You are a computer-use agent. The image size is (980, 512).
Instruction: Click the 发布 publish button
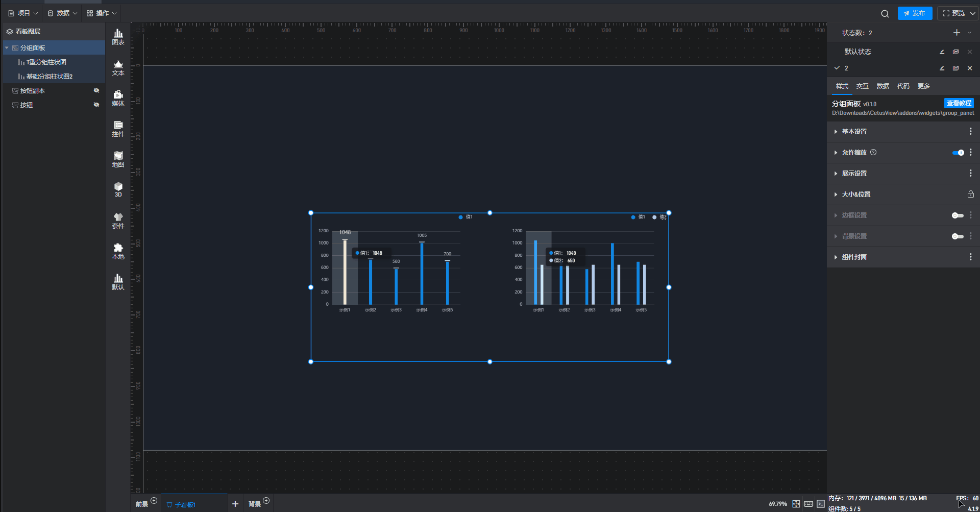pyautogui.click(x=915, y=13)
